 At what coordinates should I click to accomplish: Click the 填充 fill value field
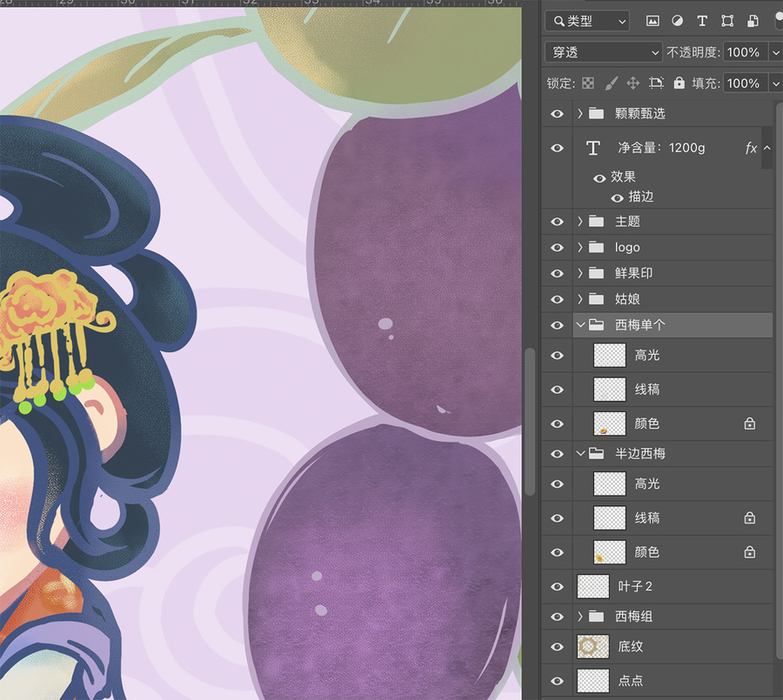(744, 83)
